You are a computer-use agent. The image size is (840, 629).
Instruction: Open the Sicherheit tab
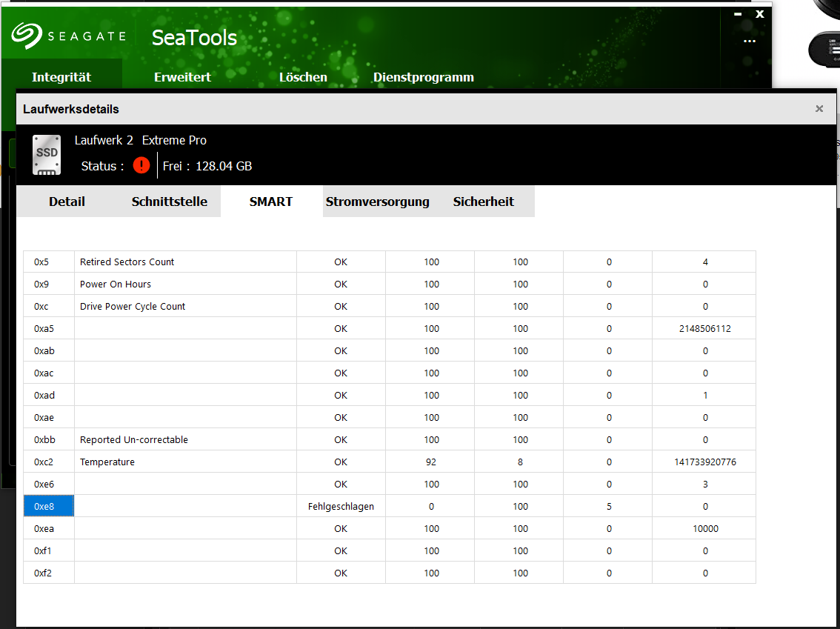(483, 201)
